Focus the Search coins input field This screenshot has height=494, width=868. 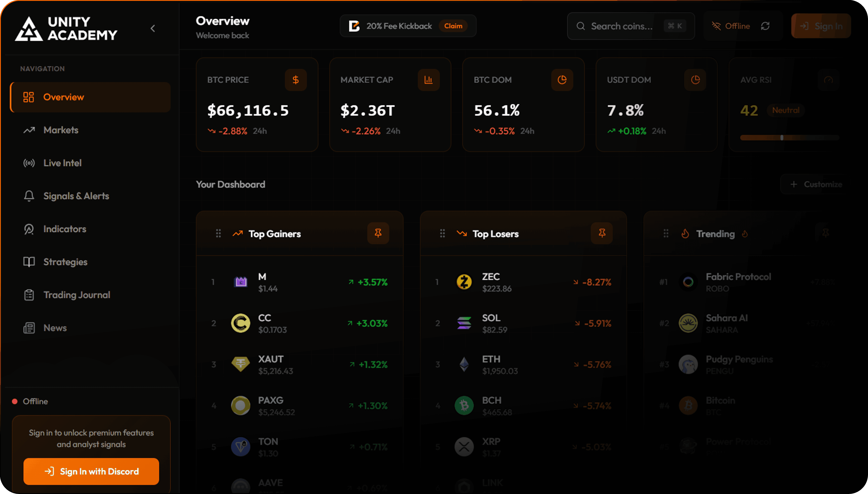click(x=622, y=26)
